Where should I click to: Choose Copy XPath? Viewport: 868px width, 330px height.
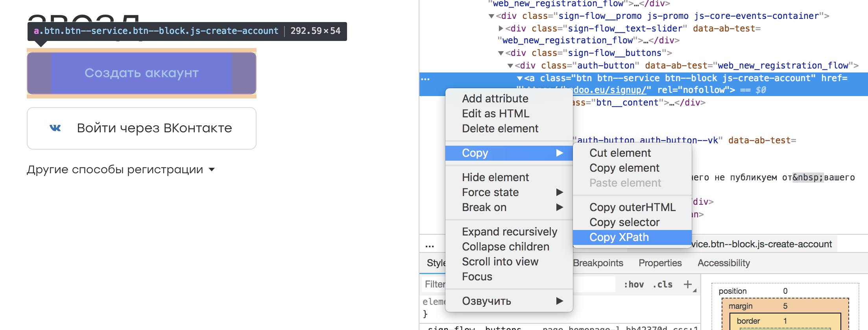tap(632, 237)
